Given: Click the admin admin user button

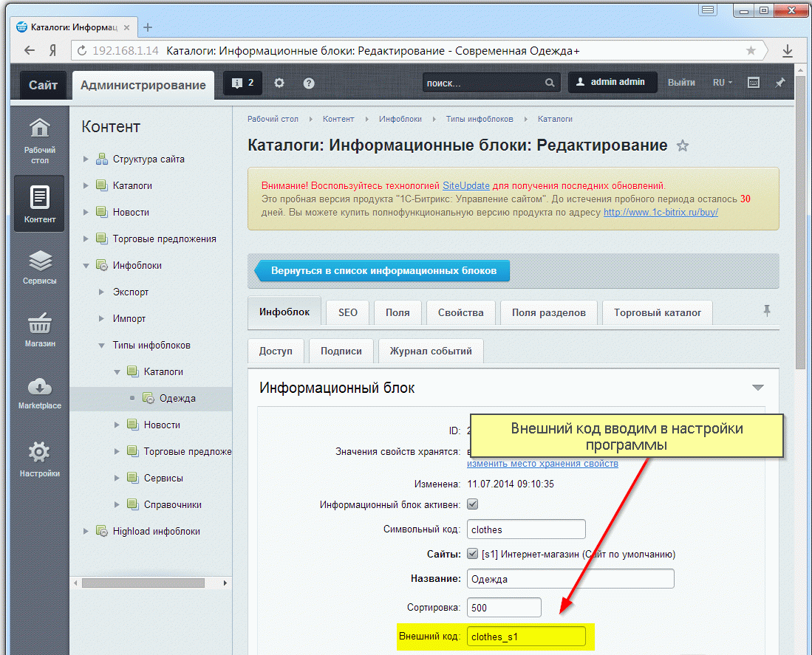Looking at the screenshot, I should [613, 82].
